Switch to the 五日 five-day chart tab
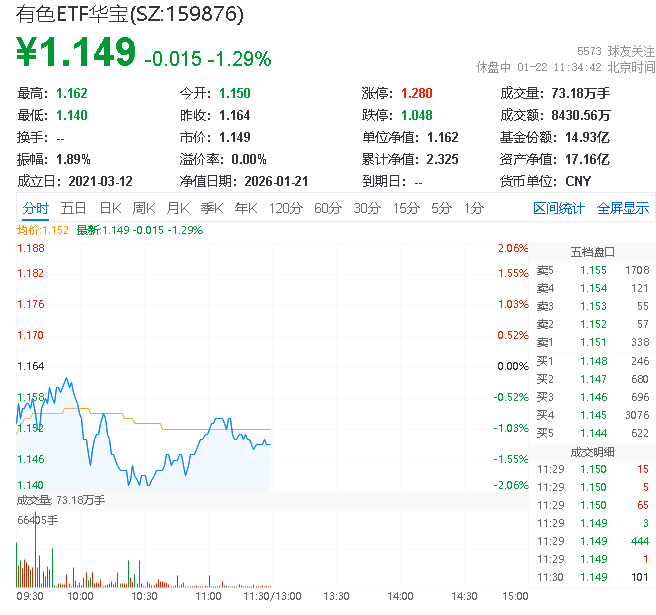The image size is (656, 615). (73, 208)
